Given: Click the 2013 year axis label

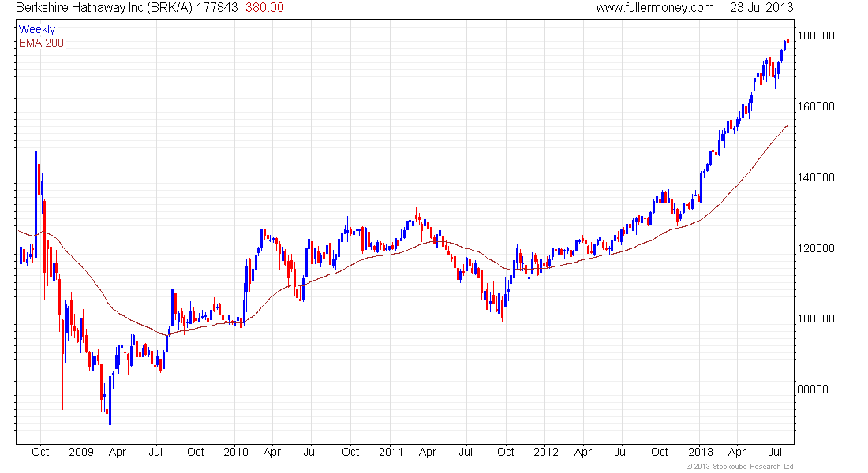Looking at the screenshot, I should 700,452.
